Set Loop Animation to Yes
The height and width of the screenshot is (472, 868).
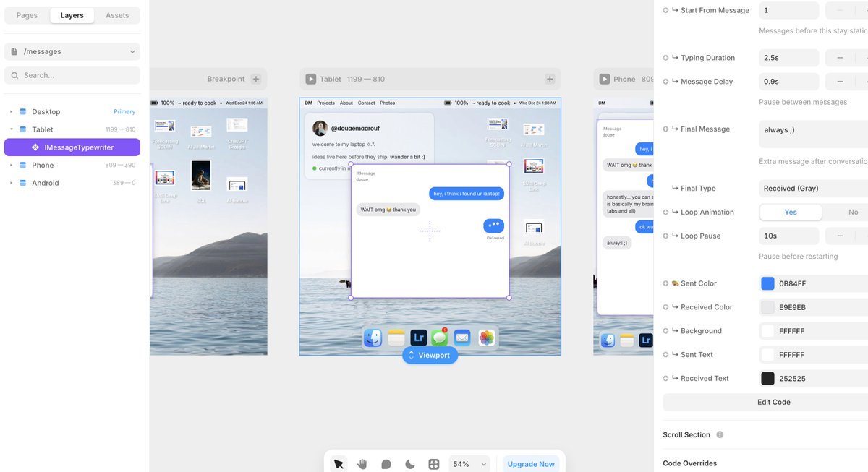[791, 213]
